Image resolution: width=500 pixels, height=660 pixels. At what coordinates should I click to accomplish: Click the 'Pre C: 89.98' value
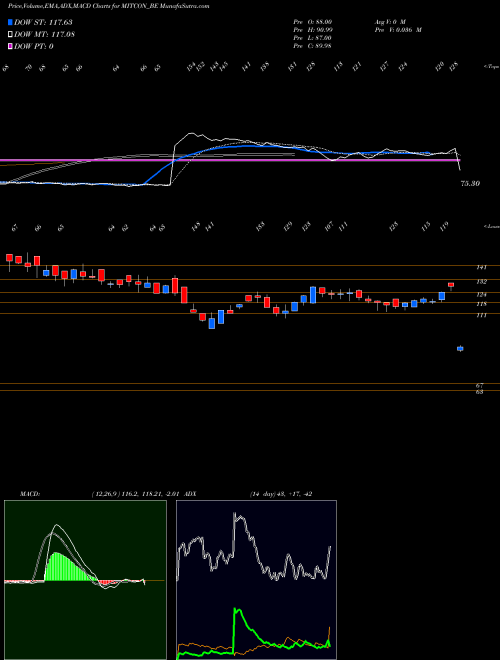(313, 45)
